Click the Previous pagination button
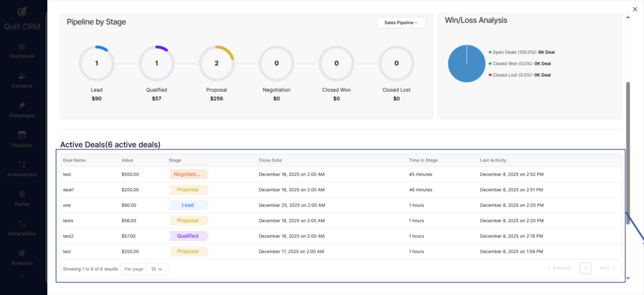Image resolution: width=644 pixels, height=295 pixels. (559, 268)
